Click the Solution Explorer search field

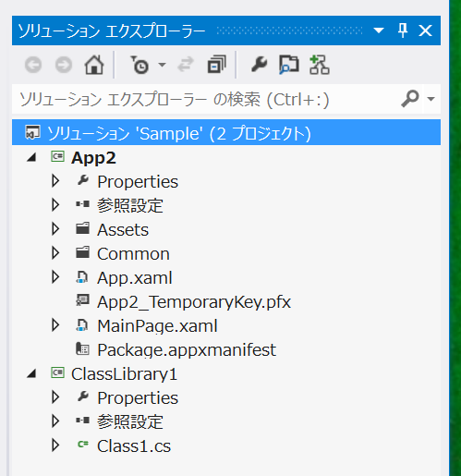(206, 99)
